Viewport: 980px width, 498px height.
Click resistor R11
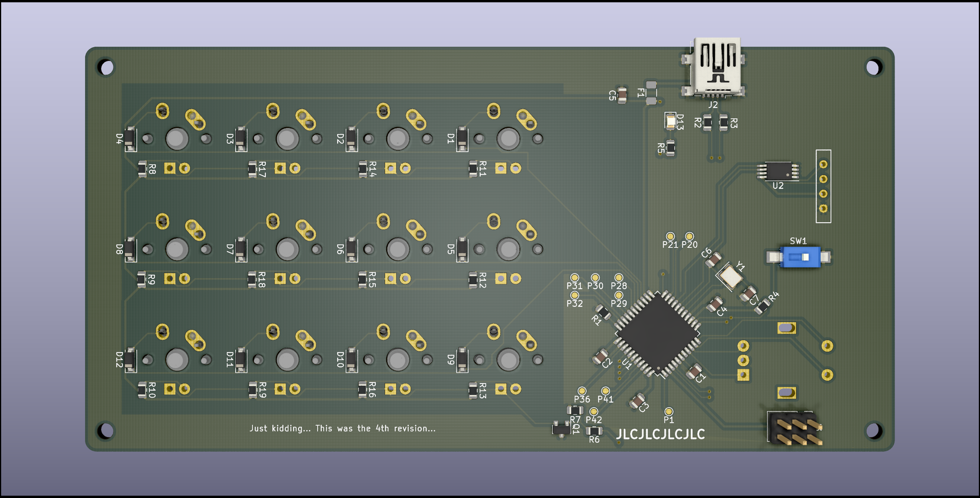click(x=473, y=169)
